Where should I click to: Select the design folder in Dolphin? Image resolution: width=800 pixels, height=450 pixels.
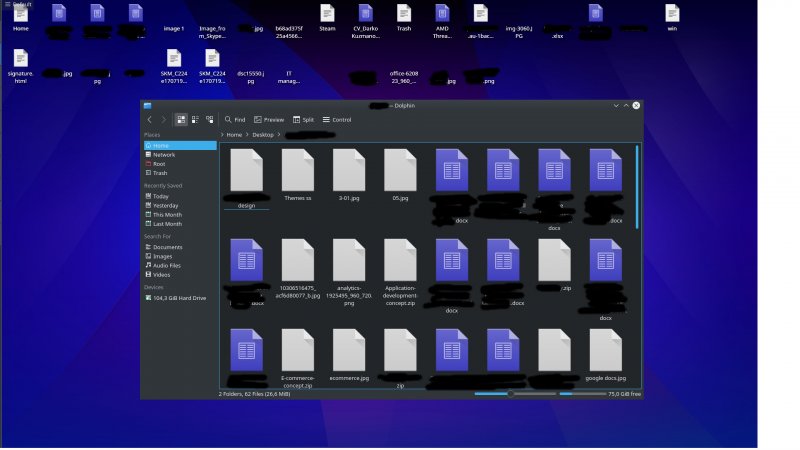pos(246,179)
